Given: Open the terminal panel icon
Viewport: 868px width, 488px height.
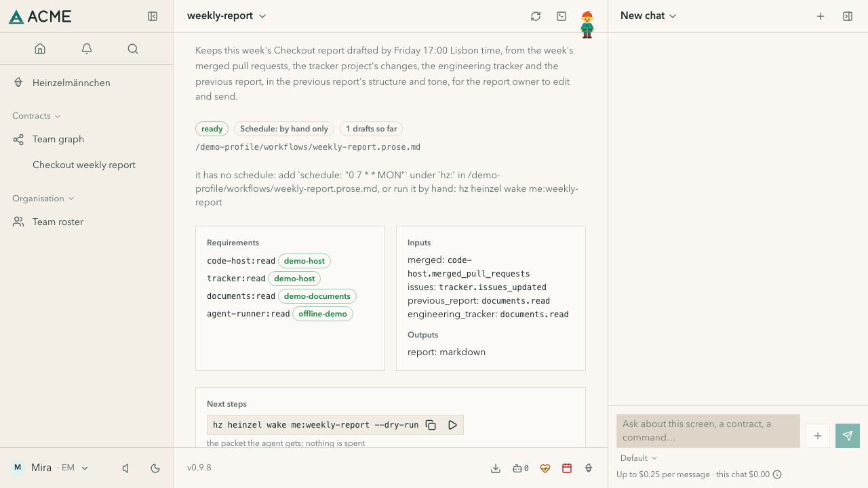Looking at the screenshot, I should pyautogui.click(x=561, y=16).
